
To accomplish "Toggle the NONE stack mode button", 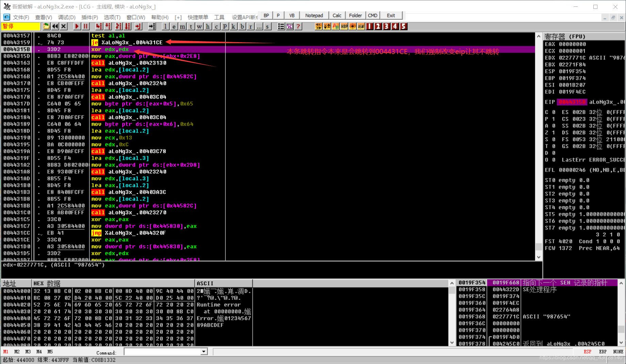I will (x=618, y=352).
